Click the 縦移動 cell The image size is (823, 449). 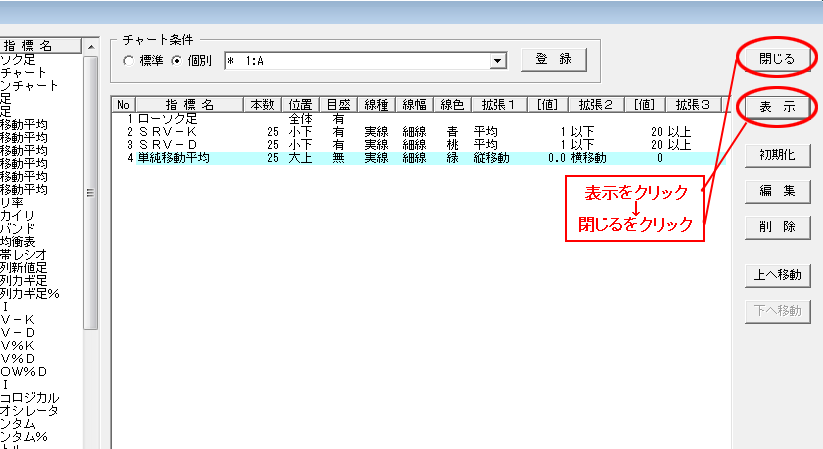(x=491, y=158)
